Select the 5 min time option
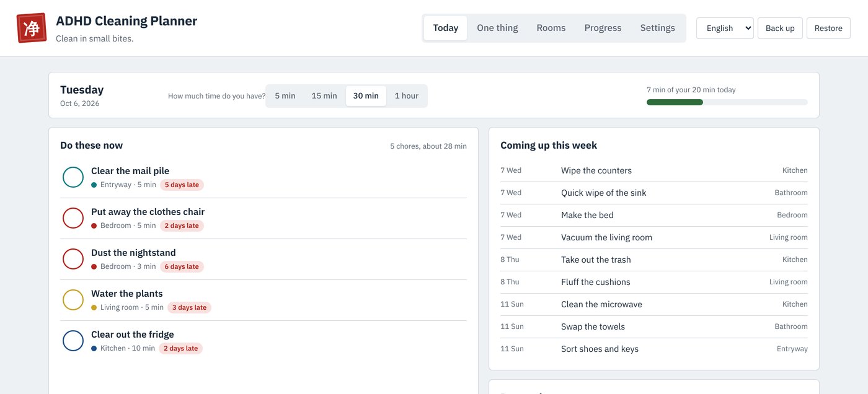This screenshot has height=394, width=868. click(x=285, y=96)
